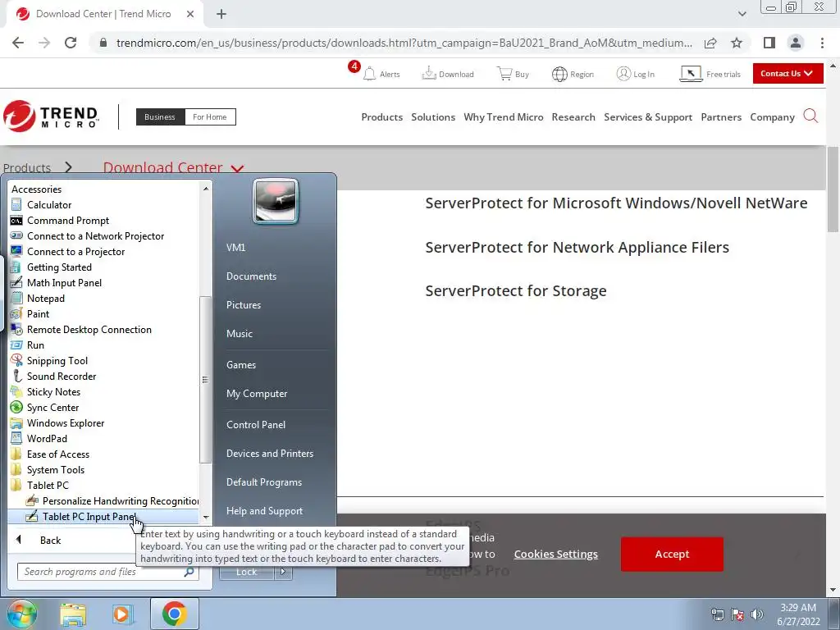Launch Paint
840x630 pixels.
38,313
